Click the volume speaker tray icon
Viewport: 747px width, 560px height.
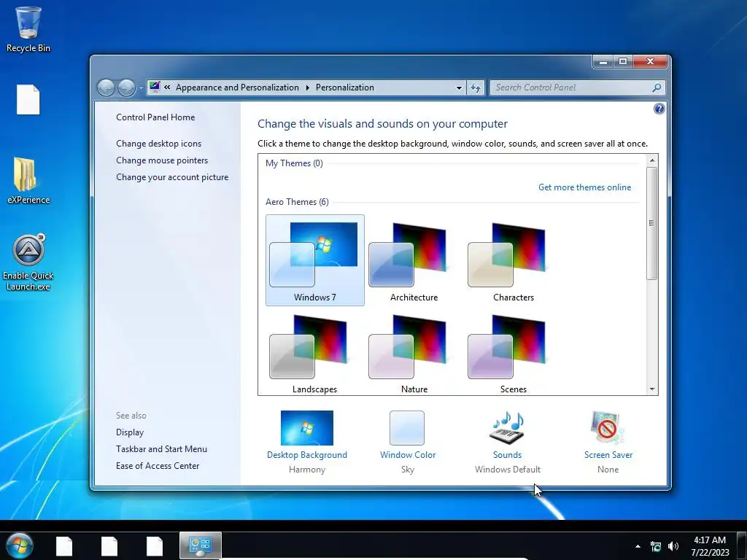673,547
